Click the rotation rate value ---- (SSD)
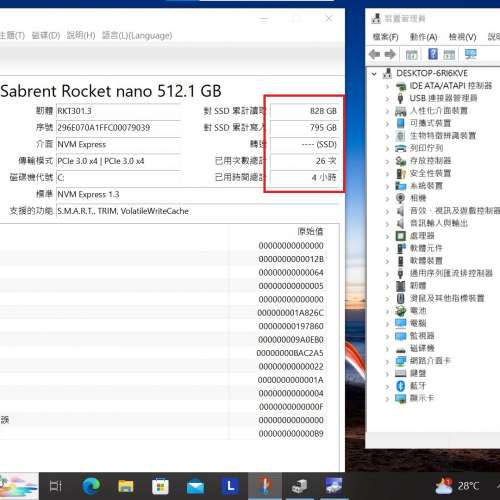The height and width of the screenshot is (500, 500). (304, 144)
